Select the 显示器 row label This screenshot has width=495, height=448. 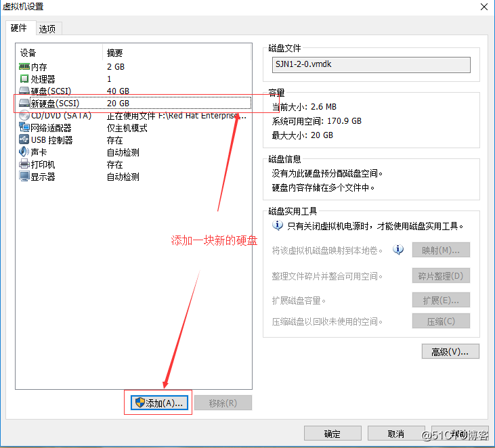tap(43, 177)
